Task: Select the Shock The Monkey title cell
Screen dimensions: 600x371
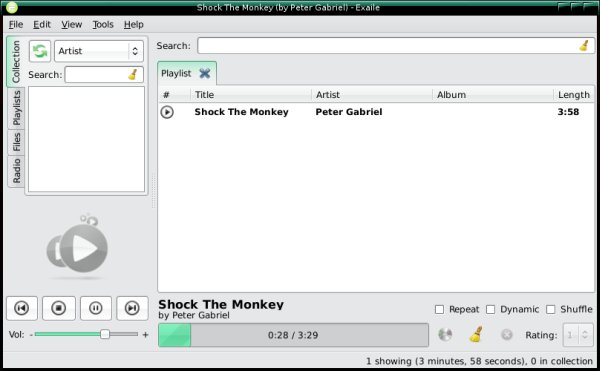Action: click(x=241, y=112)
